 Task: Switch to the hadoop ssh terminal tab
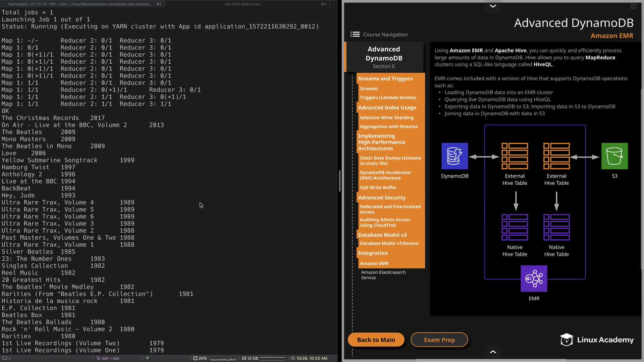pyautogui.click(x=80, y=4)
